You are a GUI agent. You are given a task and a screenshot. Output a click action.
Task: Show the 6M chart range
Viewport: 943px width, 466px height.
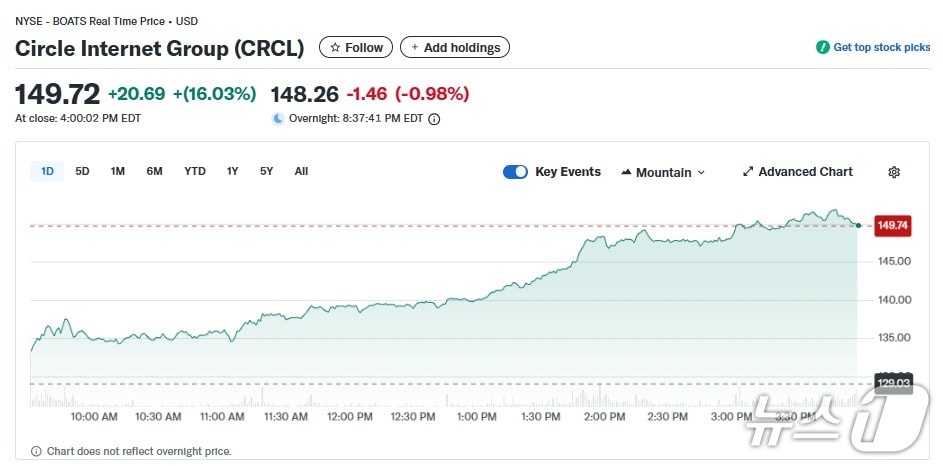[154, 171]
